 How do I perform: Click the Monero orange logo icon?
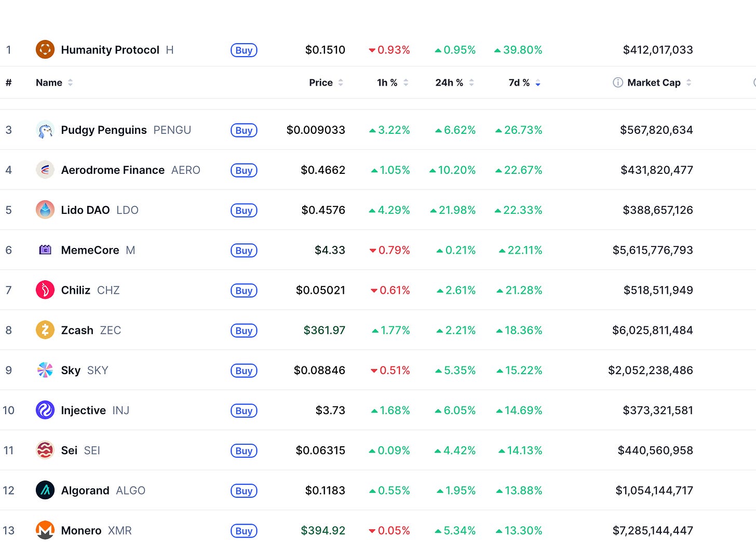tap(45, 530)
